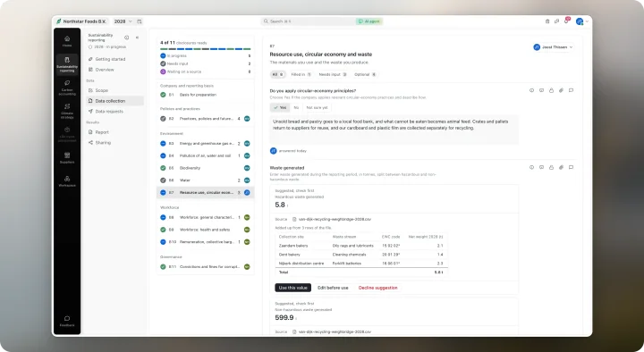Click the info icon beside Sustainability reporting title
The width and height of the screenshot is (644, 352).
pos(126,38)
